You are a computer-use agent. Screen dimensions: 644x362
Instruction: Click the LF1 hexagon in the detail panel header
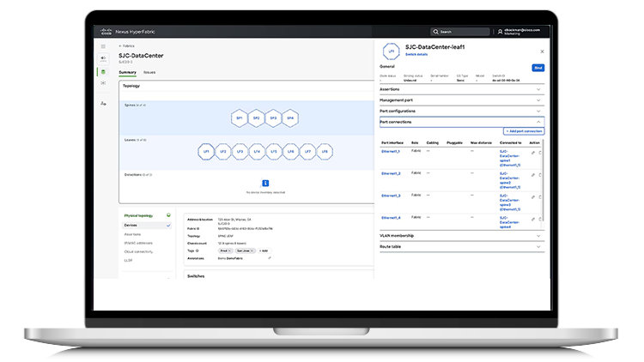coord(391,51)
